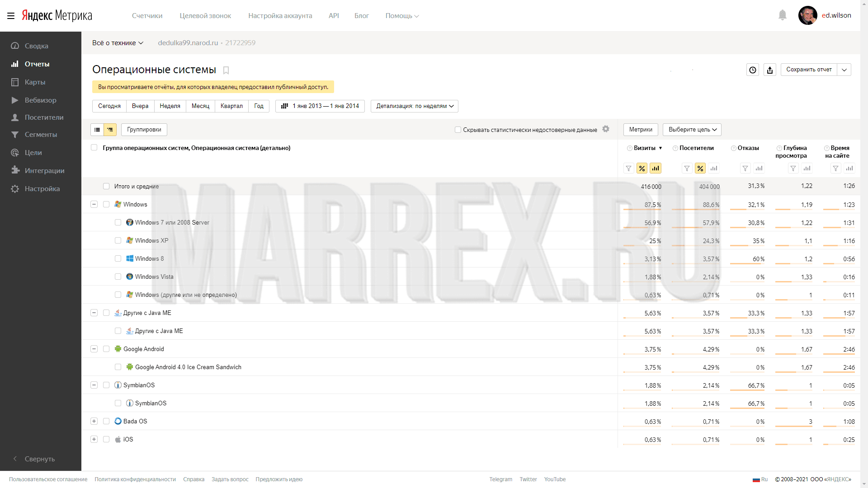868x488 pixels.
Task: Open date range 1 янв 2013 — 1 янв 2014
Action: (x=320, y=106)
